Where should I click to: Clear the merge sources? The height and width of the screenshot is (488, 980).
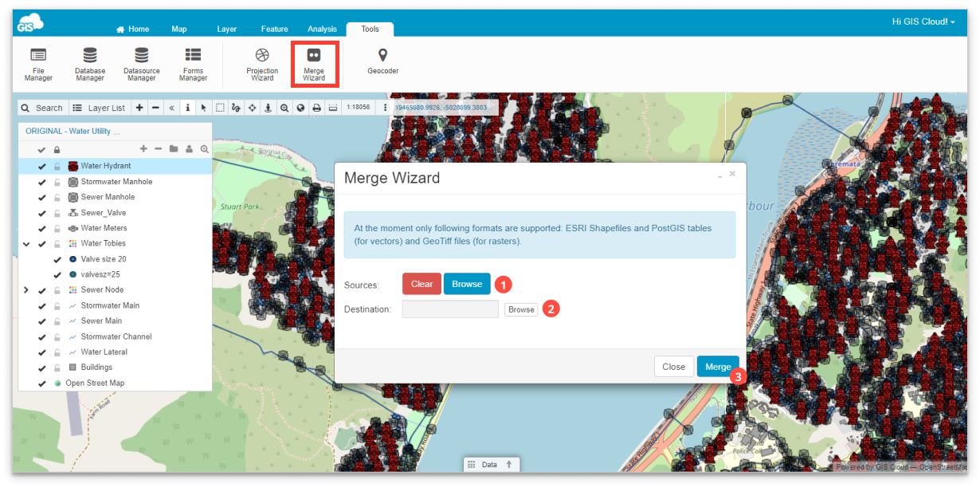(421, 283)
